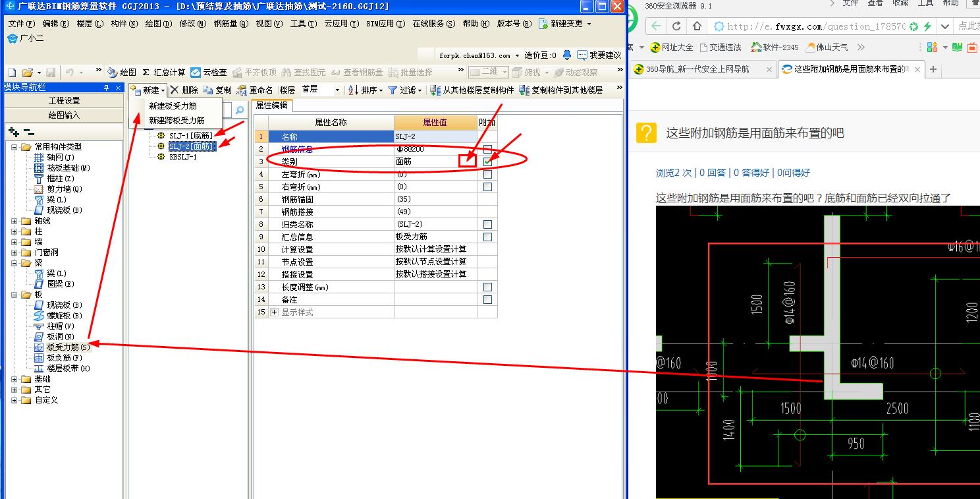This screenshot has width=980, height=499.
Task: Untick the 附加 checkbox for 类别
Action: click(x=487, y=161)
